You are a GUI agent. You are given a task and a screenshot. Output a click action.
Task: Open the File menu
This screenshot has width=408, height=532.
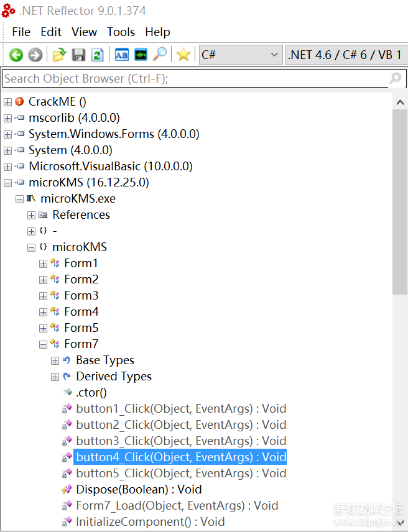click(21, 32)
